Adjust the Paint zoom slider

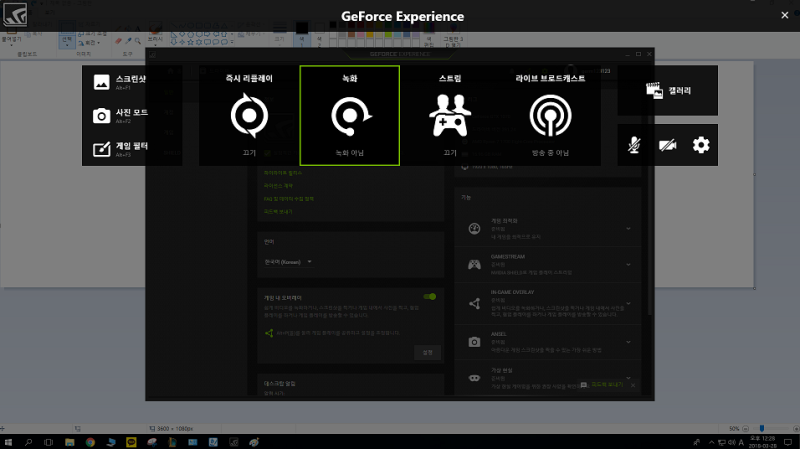(762, 429)
